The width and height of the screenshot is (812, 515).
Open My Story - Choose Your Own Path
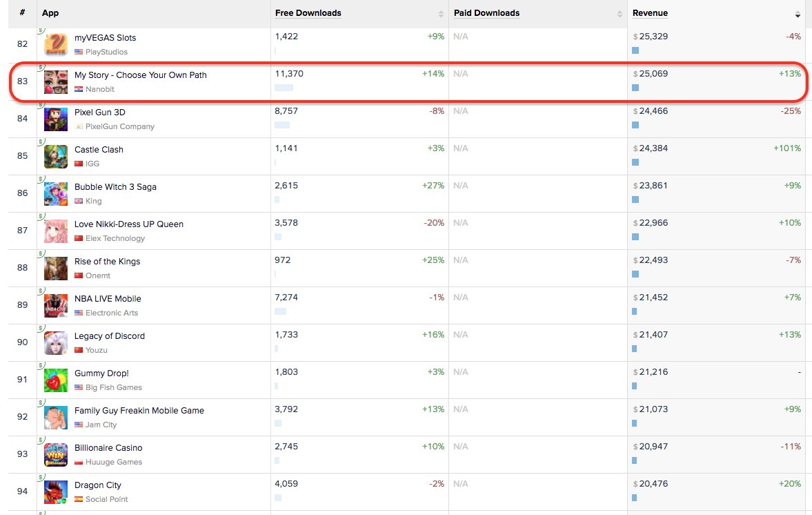(x=140, y=75)
